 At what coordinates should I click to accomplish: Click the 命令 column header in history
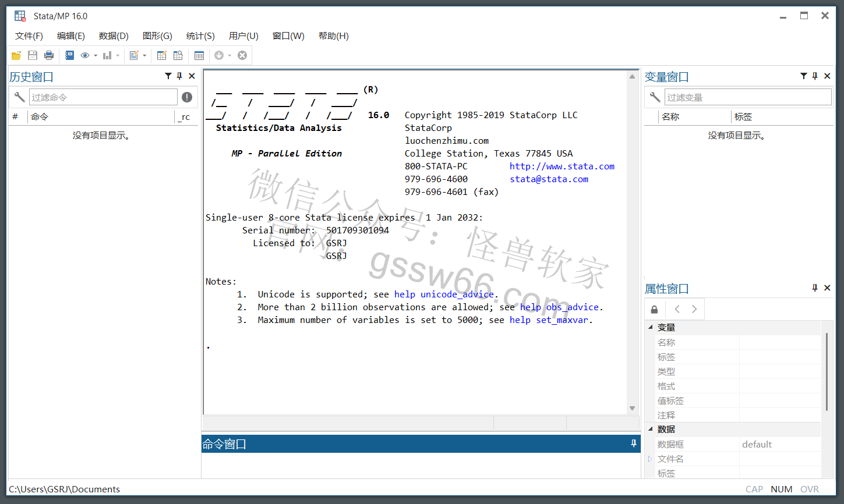coord(101,116)
